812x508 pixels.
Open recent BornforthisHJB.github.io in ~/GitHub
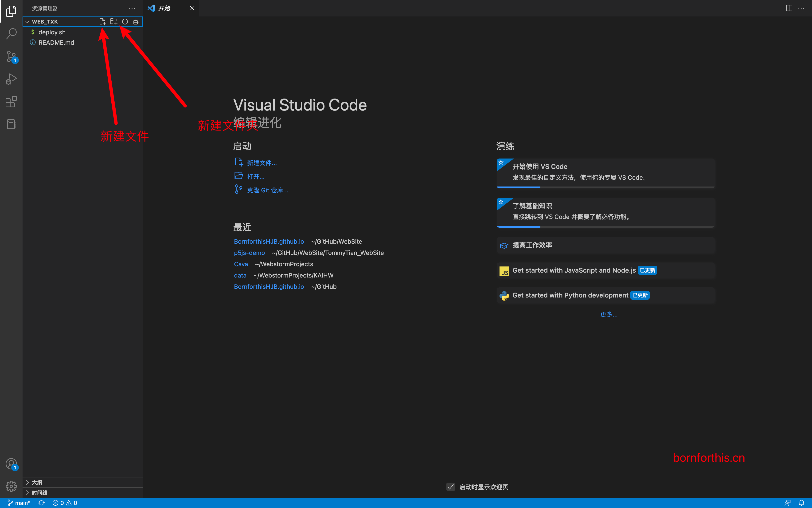pyautogui.click(x=269, y=287)
